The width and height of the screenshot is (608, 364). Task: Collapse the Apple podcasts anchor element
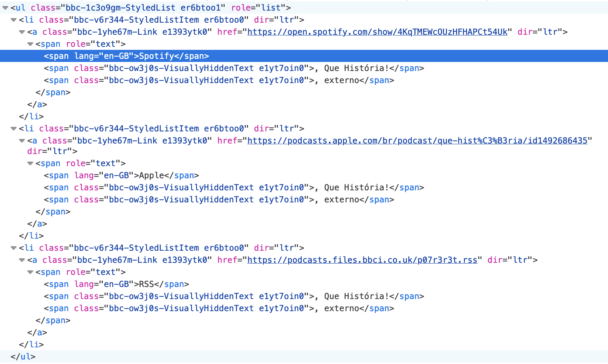(22, 140)
